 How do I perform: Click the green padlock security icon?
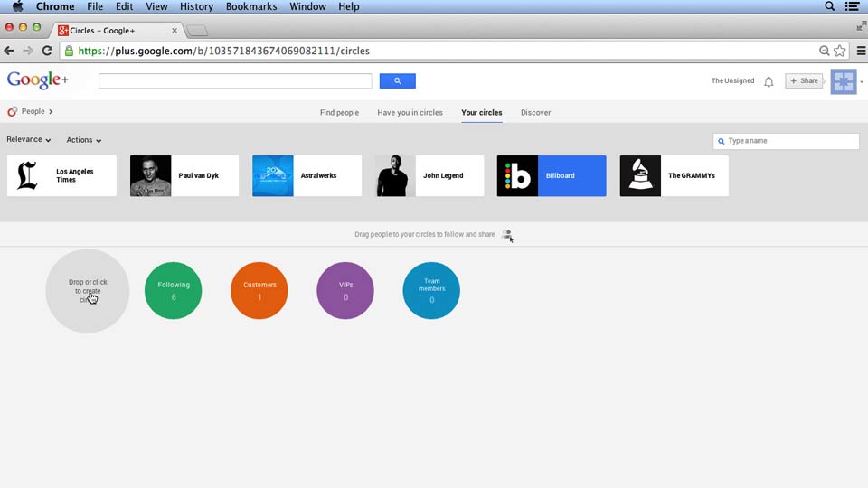pyautogui.click(x=69, y=51)
